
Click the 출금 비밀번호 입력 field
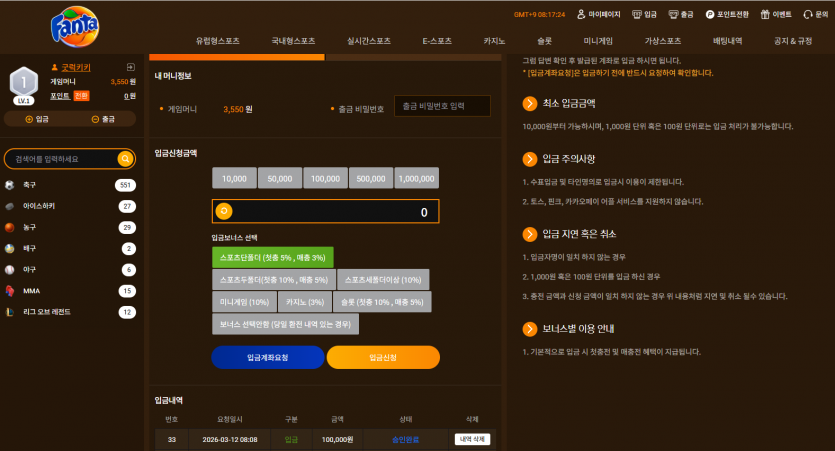point(442,106)
